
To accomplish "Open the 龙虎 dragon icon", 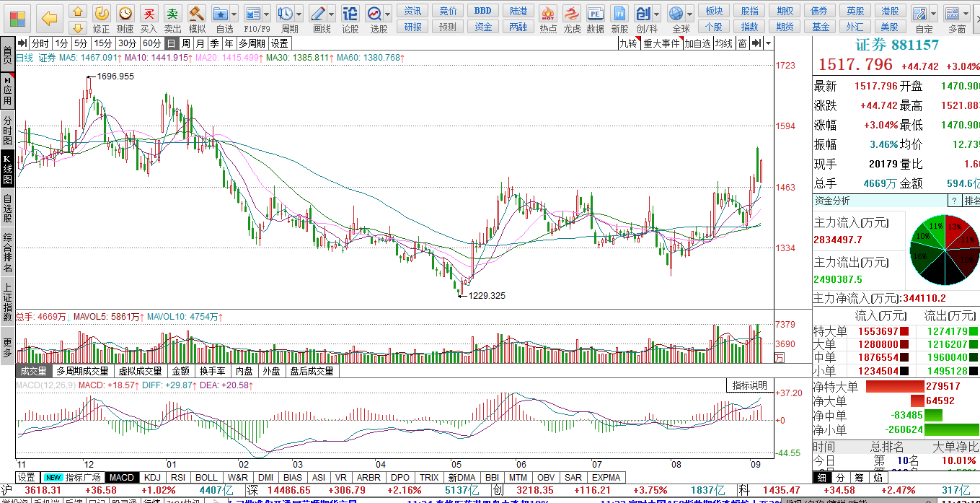I will [572, 19].
